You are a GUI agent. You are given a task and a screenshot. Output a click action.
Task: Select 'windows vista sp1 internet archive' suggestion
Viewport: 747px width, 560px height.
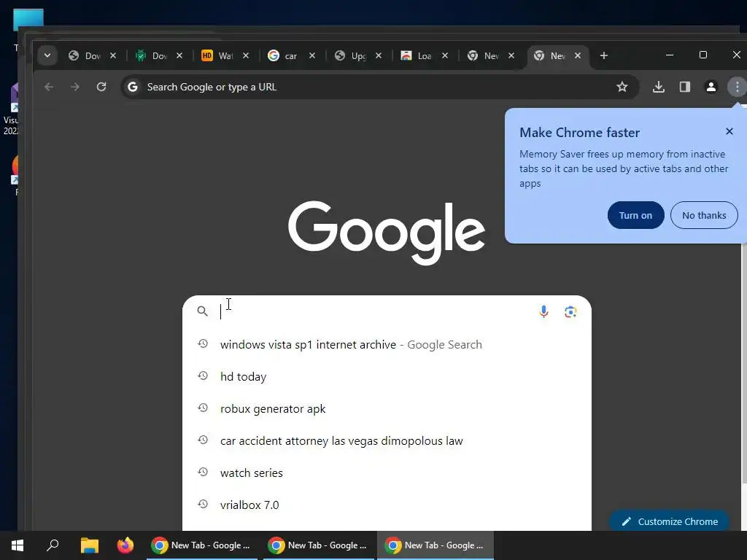(387, 344)
